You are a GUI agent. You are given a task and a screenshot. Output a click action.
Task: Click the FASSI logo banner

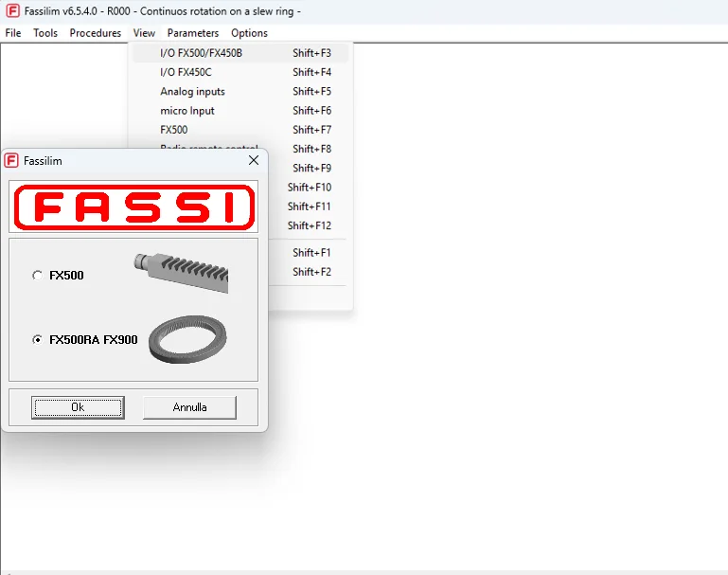coord(134,207)
